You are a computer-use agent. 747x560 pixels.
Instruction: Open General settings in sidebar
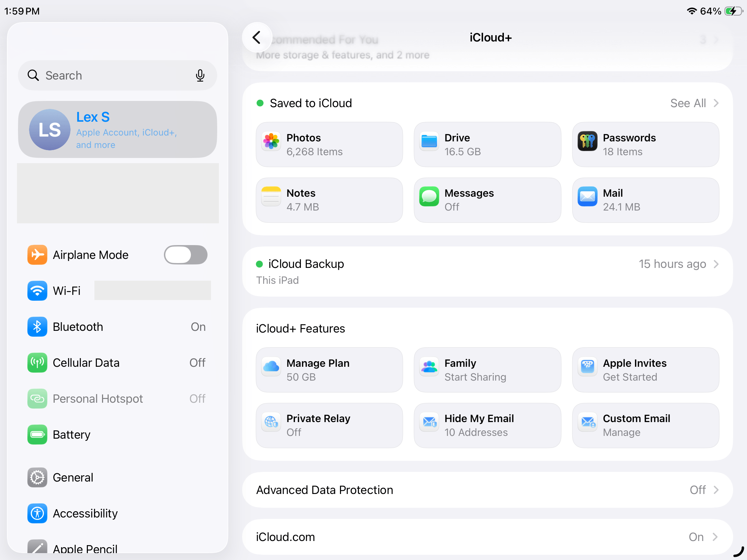pos(118,477)
